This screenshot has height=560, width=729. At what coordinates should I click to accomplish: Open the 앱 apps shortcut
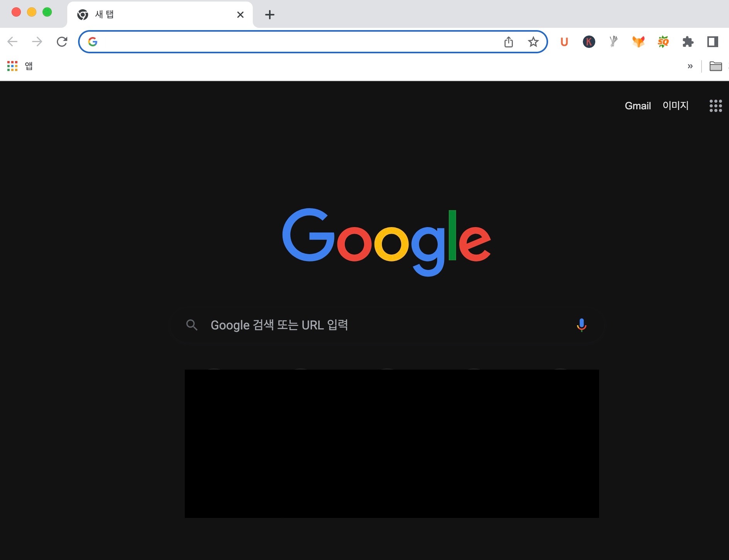tap(20, 66)
